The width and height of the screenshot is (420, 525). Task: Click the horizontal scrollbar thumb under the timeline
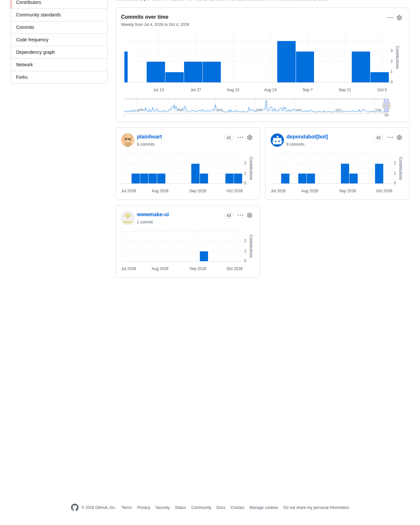point(387,115)
